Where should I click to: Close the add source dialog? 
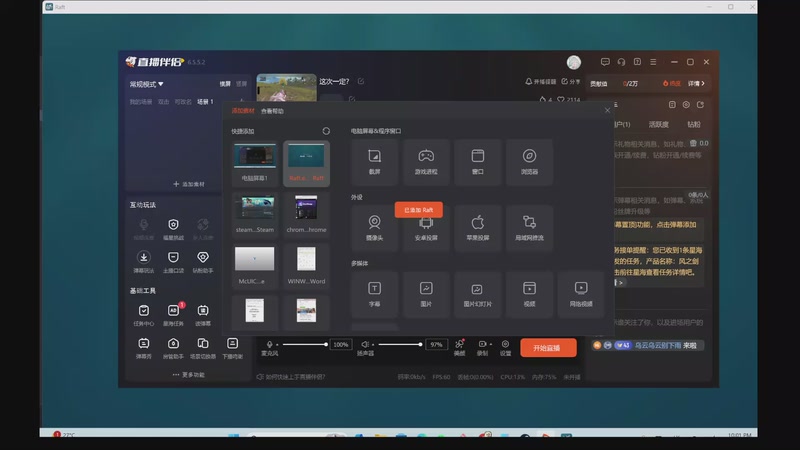click(607, 110)
